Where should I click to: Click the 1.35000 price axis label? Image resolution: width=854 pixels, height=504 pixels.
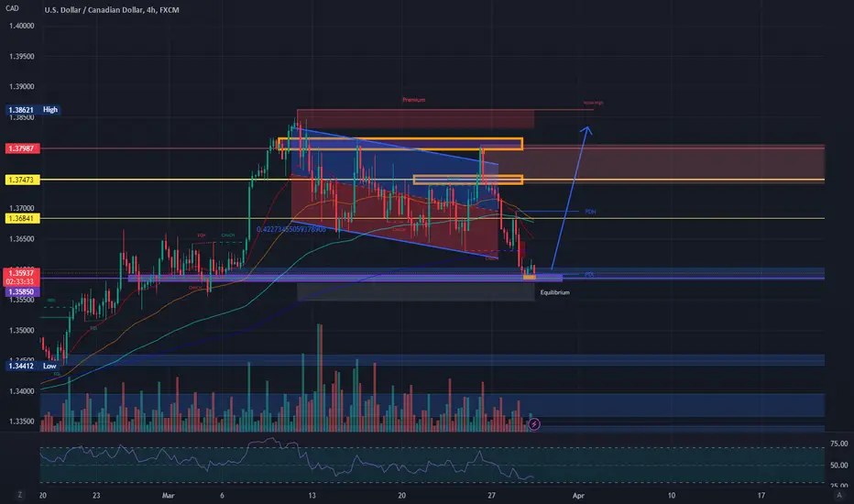click(21, 331)
